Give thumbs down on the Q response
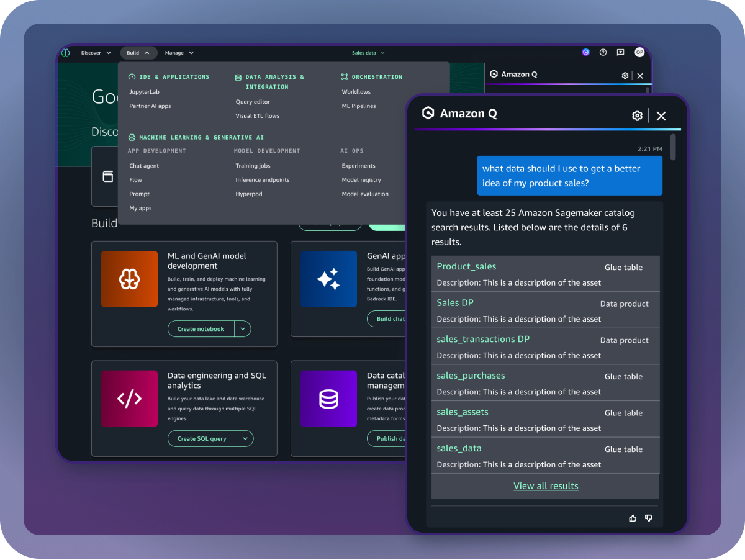Viewport: 745px width, 560px height. 648,518
